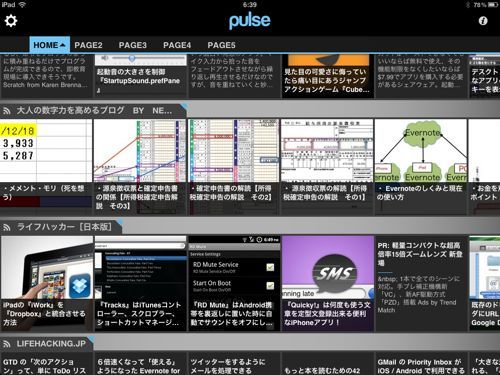Open ツイッターをするようにメールを処理できる article
Image resolution: width=500 pixels, height=375 pixels.
pos(234,364)
